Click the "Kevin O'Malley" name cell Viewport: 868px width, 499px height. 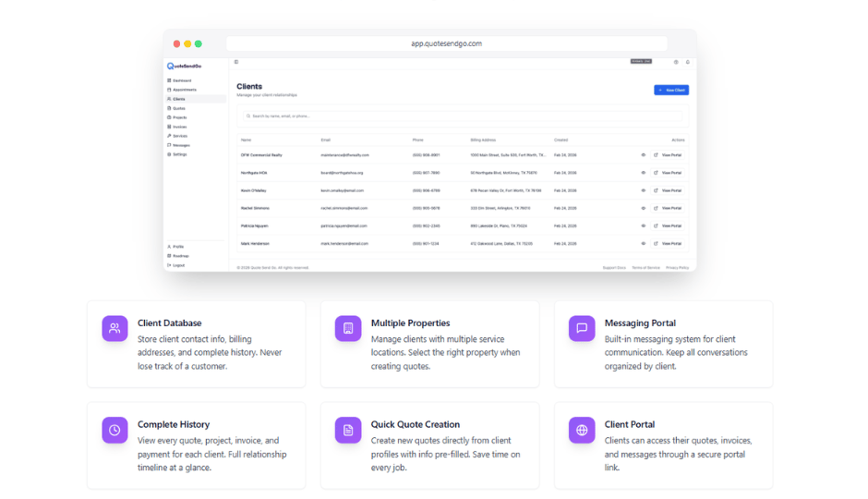[x=254, y=190]
